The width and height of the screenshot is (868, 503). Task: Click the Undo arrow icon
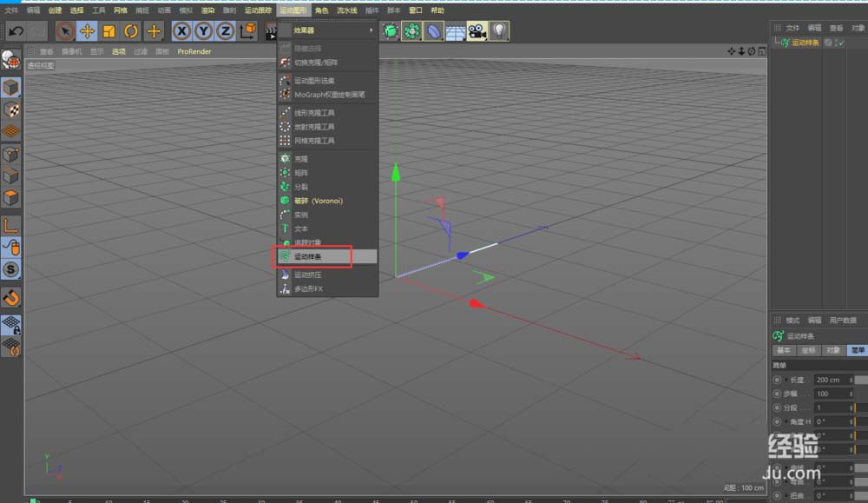point(15,31)
